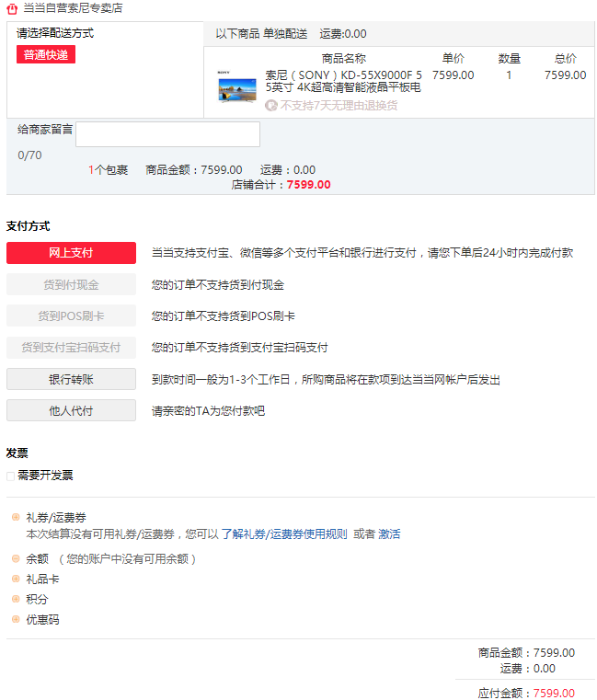Click 您的订单不支持货到付现金 description
This screenshot has height=700, width=597.
(x=217, y=284)
